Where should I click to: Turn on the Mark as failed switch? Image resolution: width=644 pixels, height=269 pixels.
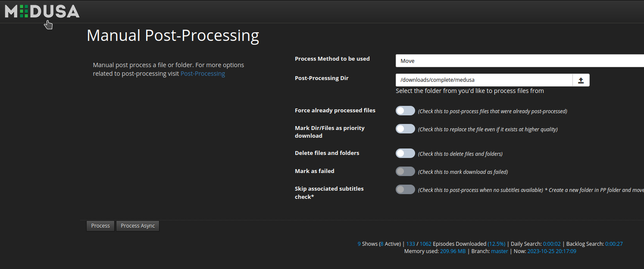405,171
